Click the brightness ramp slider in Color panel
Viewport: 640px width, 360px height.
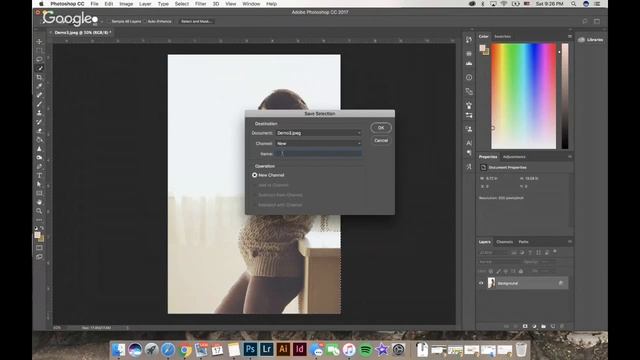pos(565,96)
